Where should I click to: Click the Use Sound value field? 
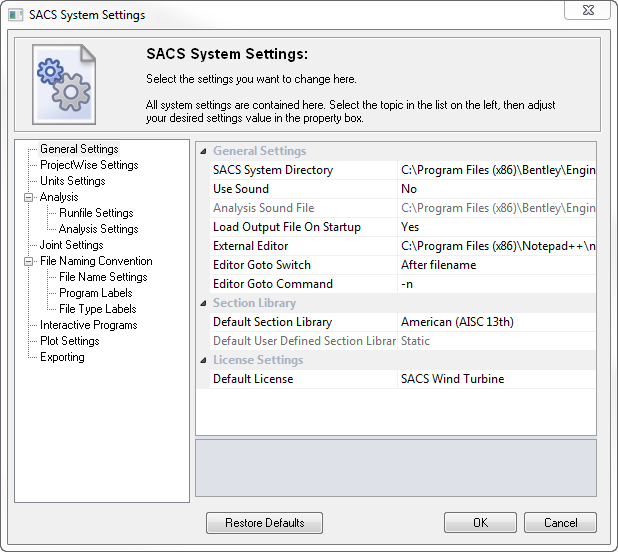[496, 189]
